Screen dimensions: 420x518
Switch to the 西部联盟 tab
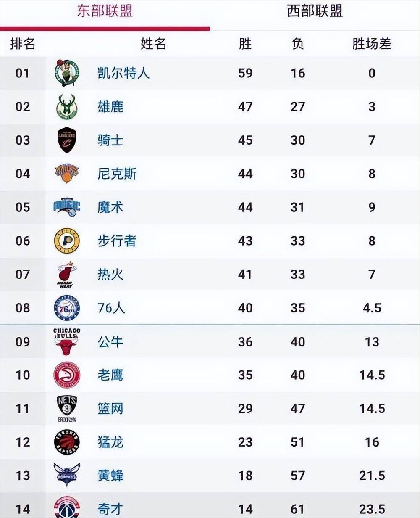(x=315, y=11)
